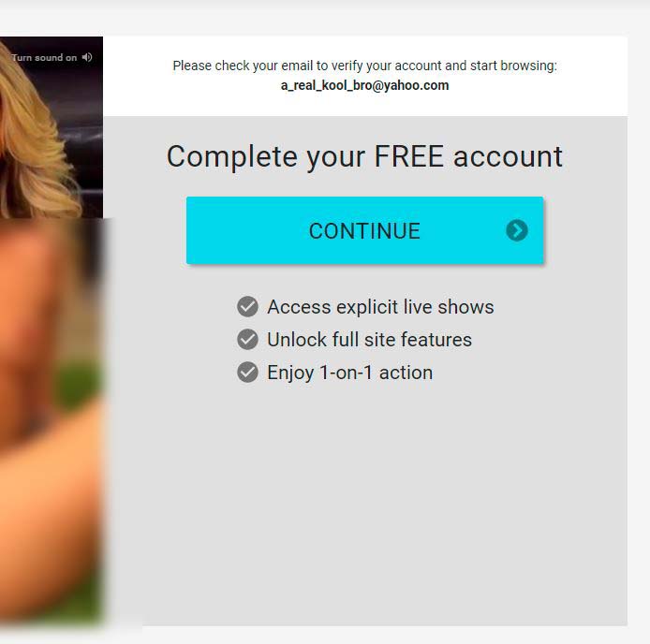Click the word FREE in the heading
Screen dimensions: 650x644
click(x=409, y=156)
